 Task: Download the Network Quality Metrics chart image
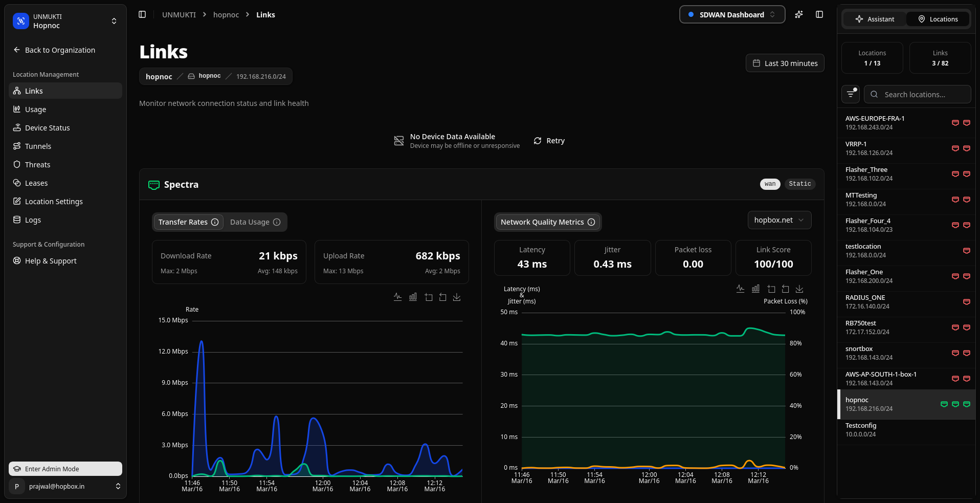click(x=799, y=289)
